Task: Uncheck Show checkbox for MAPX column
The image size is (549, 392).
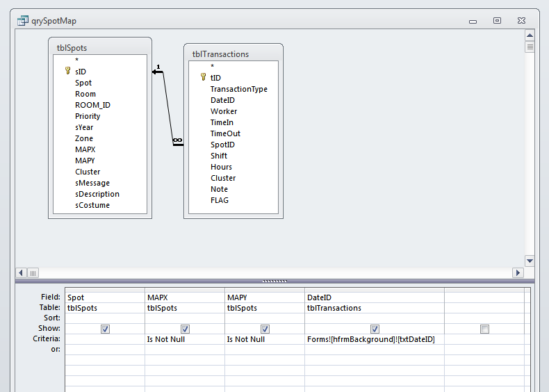Action: pos(185,329)
